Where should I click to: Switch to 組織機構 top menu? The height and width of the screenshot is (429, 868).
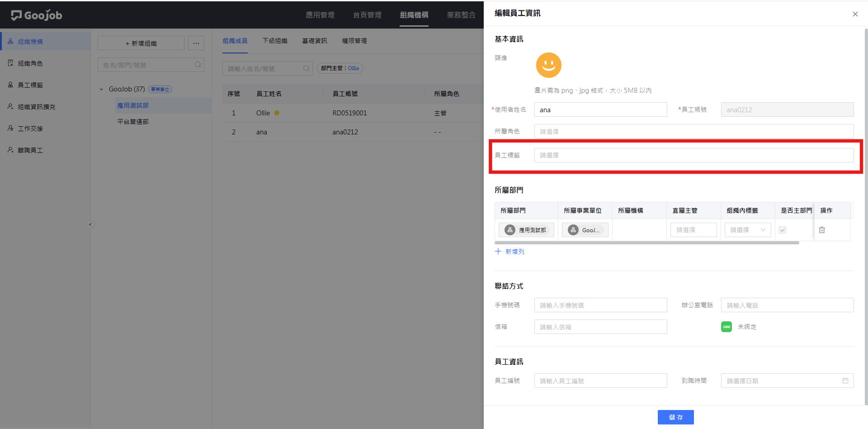414,15
